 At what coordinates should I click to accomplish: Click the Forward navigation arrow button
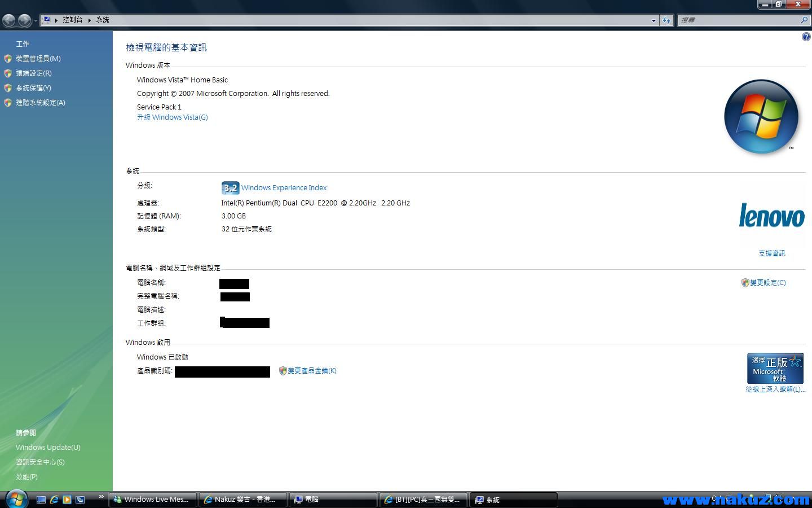[x=24, y=20]
